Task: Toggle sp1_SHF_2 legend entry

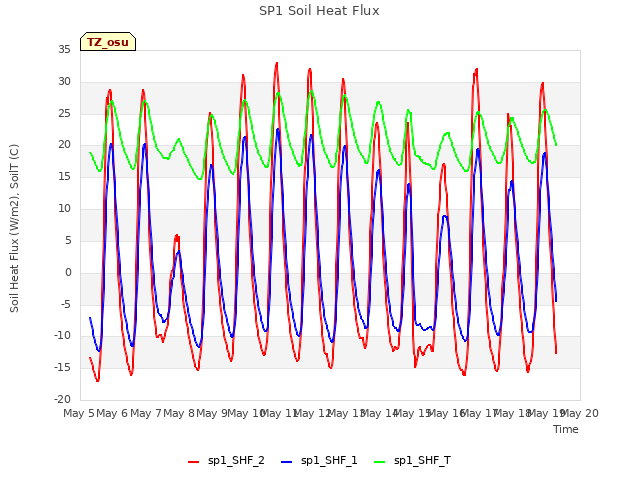Action: 226,460
